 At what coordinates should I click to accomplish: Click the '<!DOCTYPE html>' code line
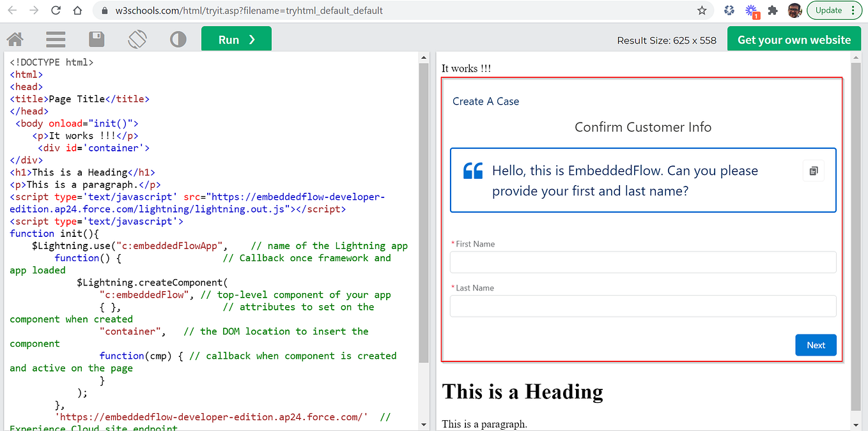coord(52,63)
